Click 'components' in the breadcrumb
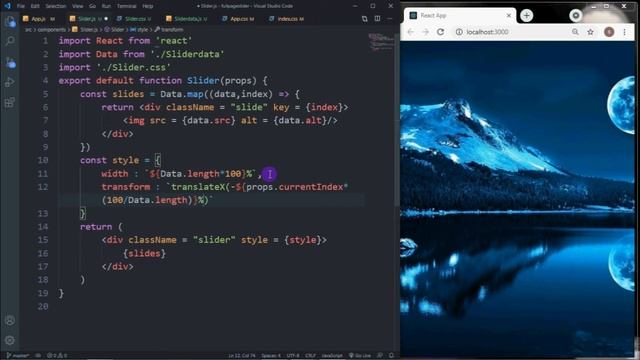640x360 pixels. pyautogui.click(x=51, y=29)
